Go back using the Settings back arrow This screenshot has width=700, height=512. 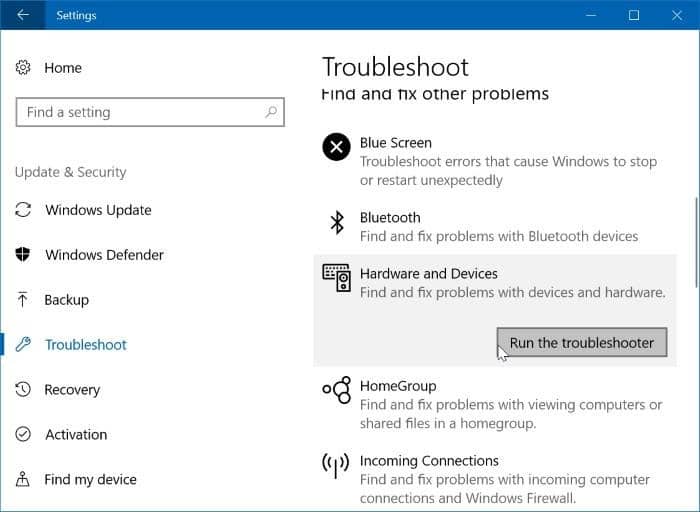click(x=22, y=15)
